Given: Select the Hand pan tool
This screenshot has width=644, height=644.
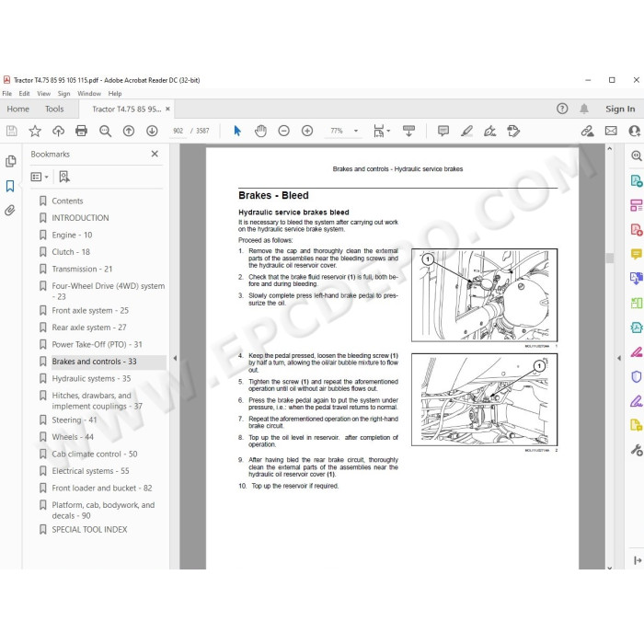Looking at the screenshot, I should tap(260, 131).
